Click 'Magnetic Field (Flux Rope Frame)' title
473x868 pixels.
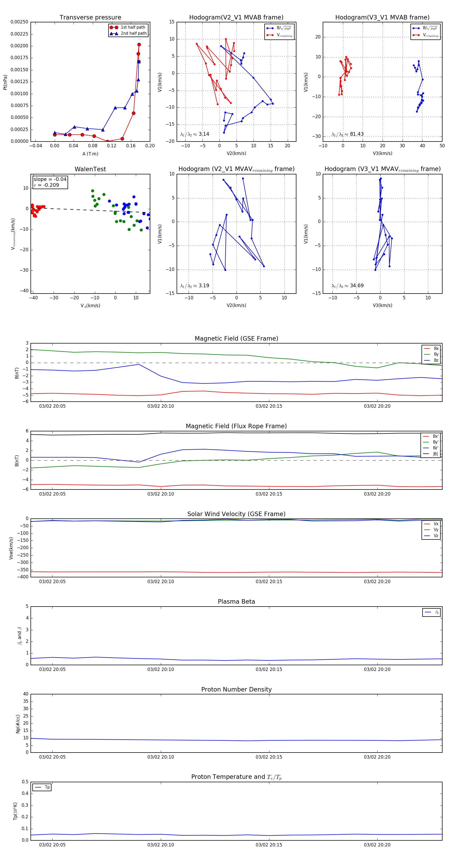coord(236,426)
